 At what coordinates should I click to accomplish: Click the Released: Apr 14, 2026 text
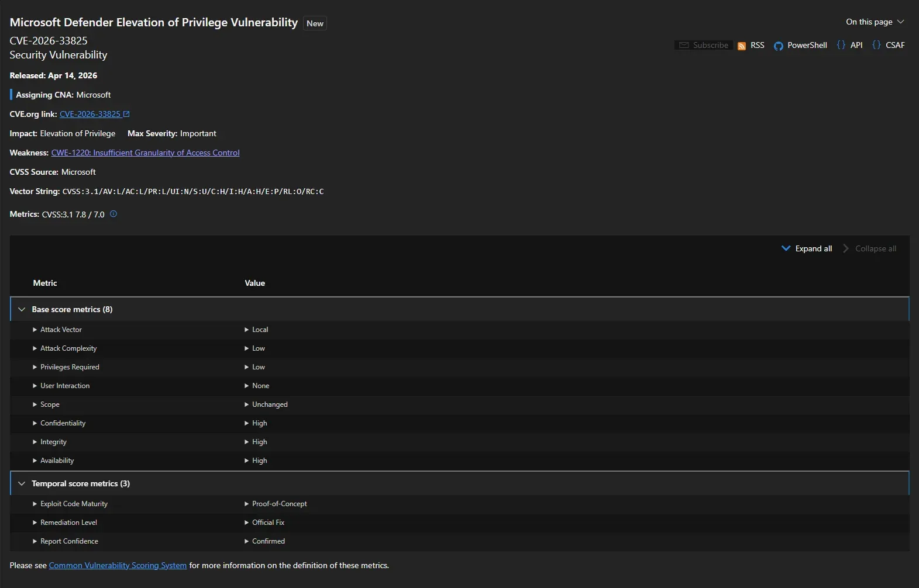tap(54, 75)
